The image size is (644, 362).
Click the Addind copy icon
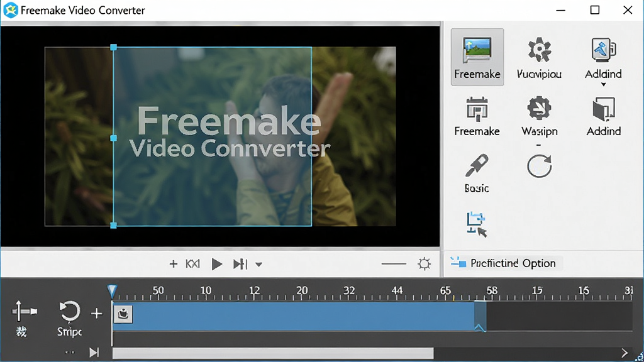[x=603, y=109]
